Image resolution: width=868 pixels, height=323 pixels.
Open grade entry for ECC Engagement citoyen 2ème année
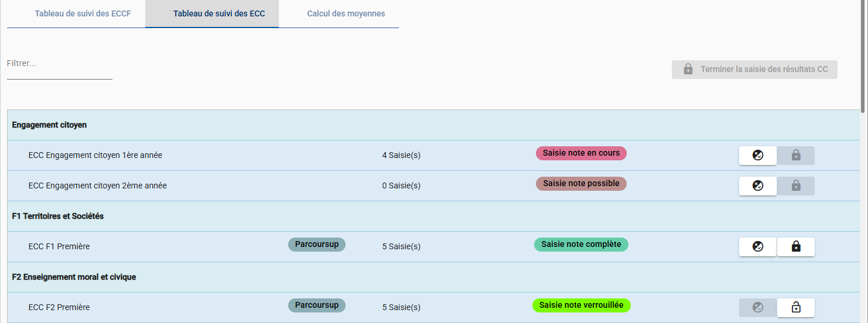[758, 186]
